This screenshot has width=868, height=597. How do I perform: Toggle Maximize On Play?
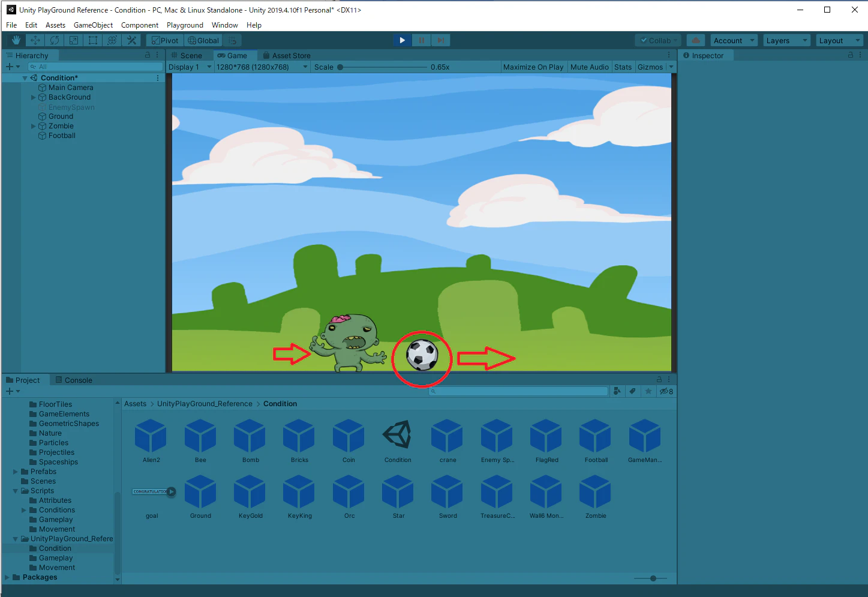533,67
